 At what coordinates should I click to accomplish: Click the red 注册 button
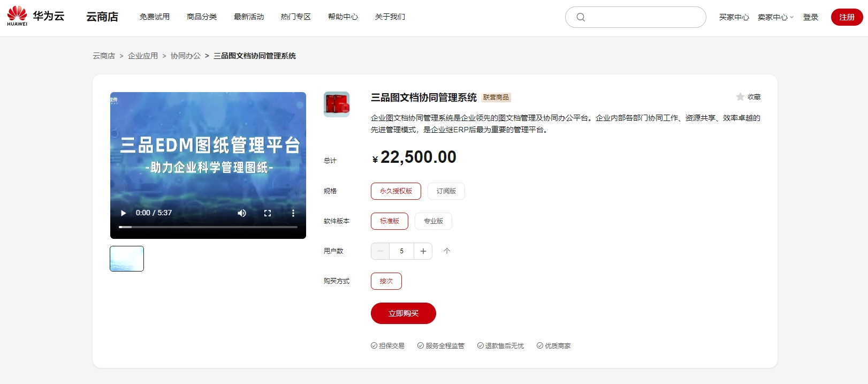[x=847, y=17]
